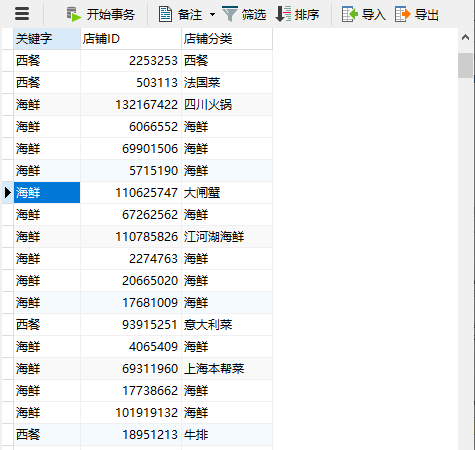
Task: Click the vertical scrollbar thumb
Action: [x=465, y=65]
